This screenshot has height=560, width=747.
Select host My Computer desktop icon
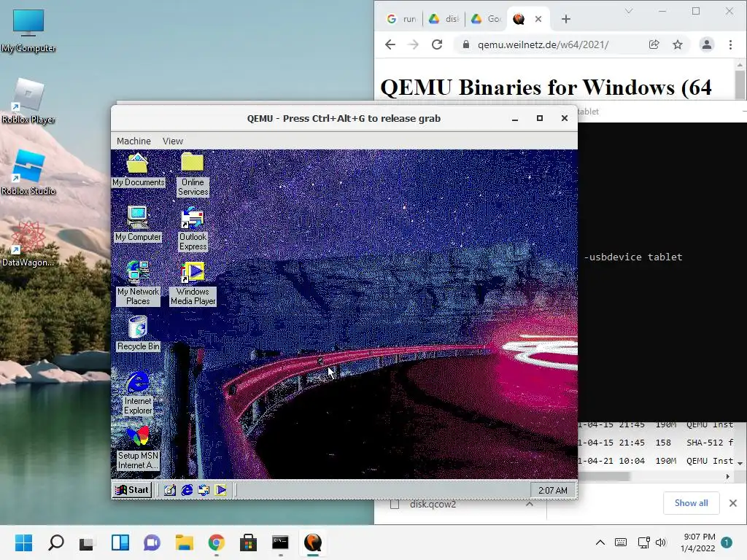tap(28, 31)
